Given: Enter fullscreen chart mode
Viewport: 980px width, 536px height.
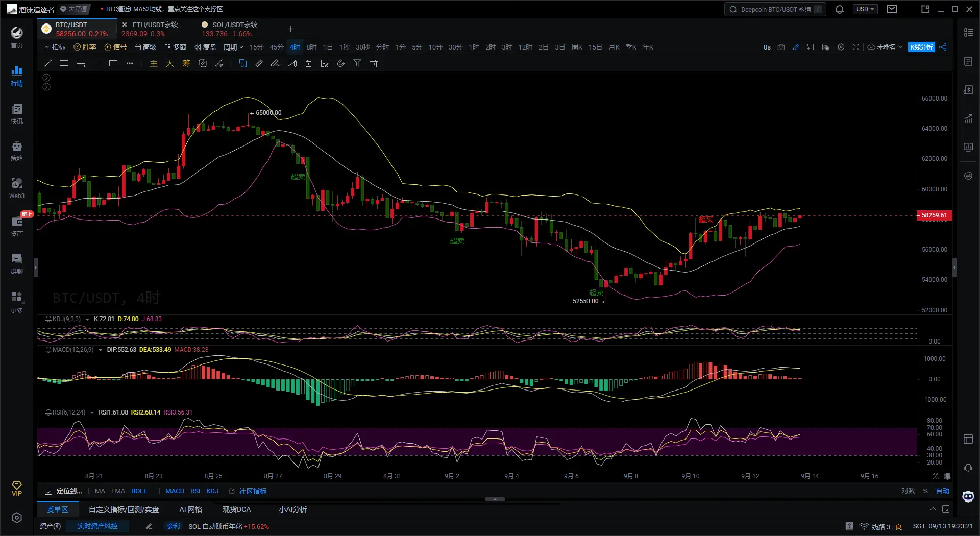Looking at the screenshot, I should click(x=856, y=47).
